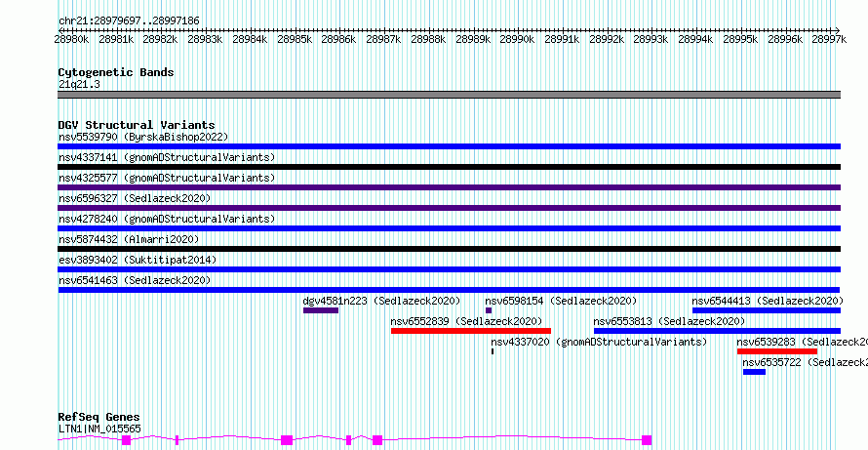868x450 pixels.
Task: Click the LTN1 exon box near 28981k
Action: [126, 440]
